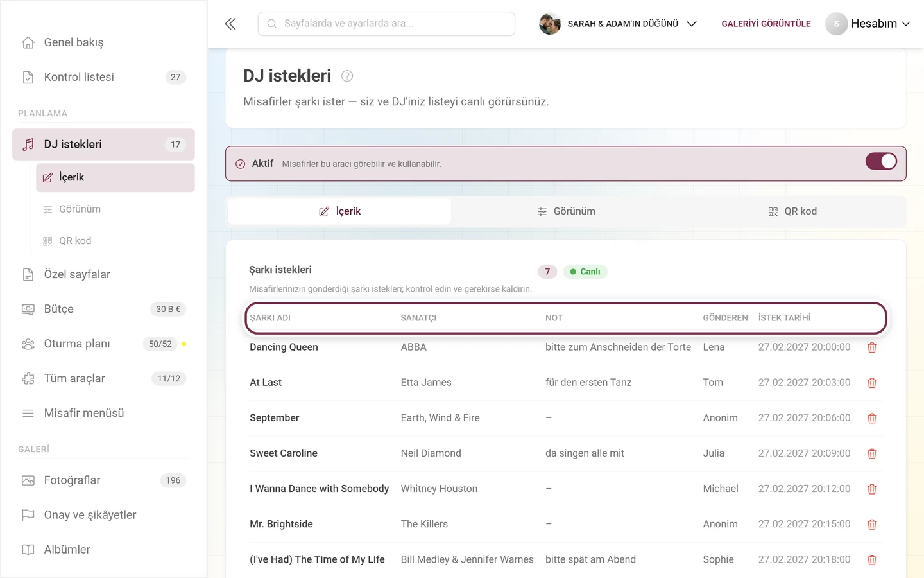Open Tüm araçlar in the sidebar
This screenshot has height=578, width=924.
[103, 378]
